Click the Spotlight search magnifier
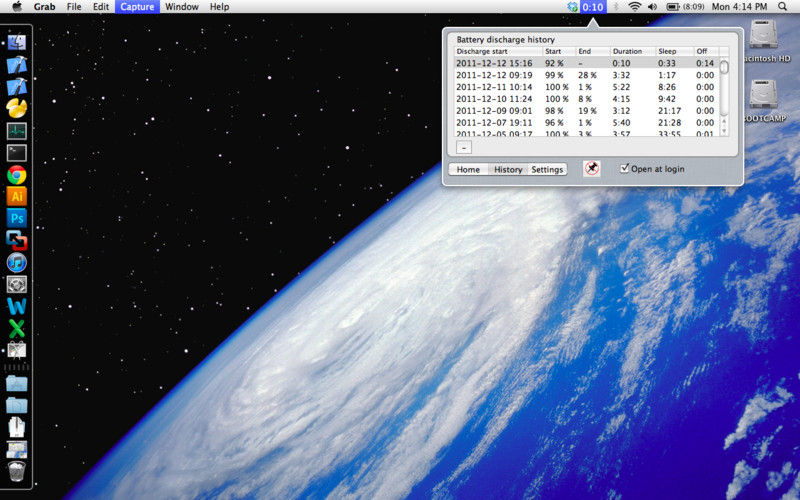 pyautogui.click(x=783, y=7)
